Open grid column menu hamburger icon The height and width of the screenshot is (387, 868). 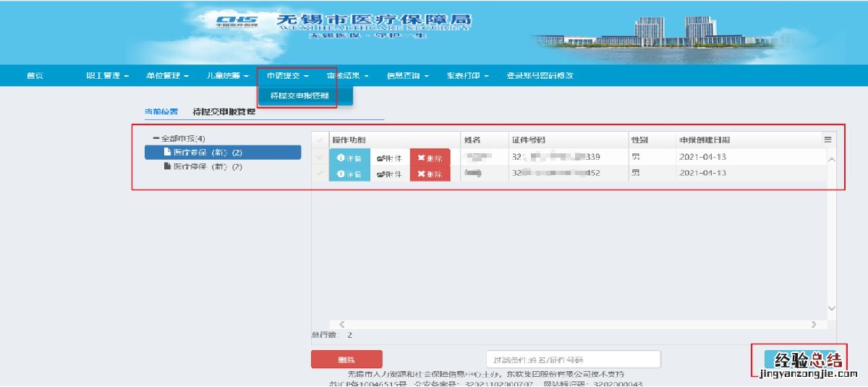coord(828,139)
